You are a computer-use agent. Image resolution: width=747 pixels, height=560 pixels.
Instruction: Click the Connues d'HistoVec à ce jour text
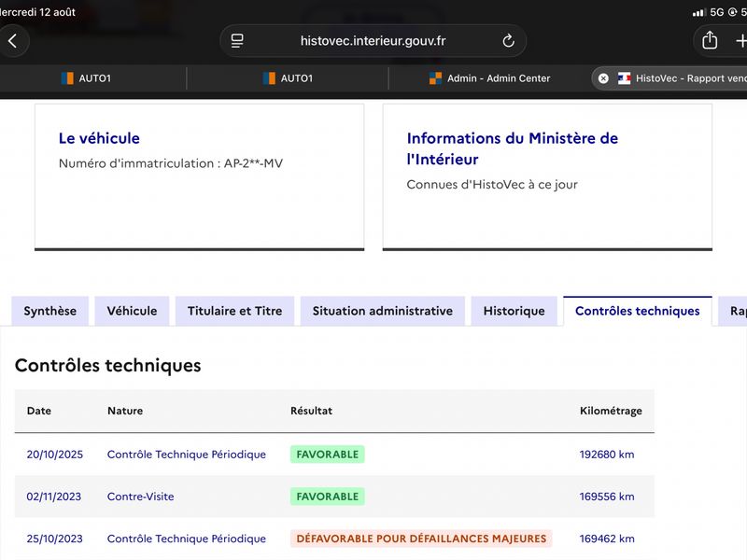click(492, 185)
